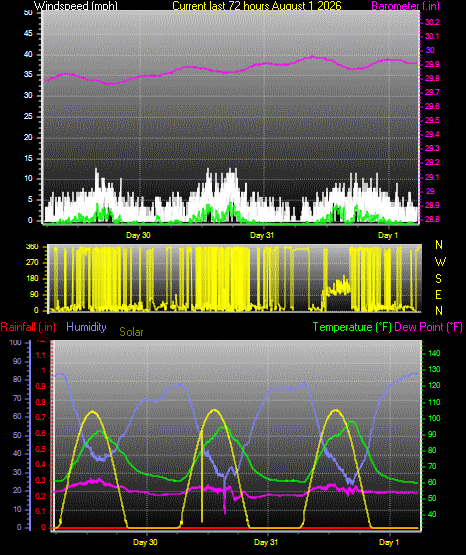
Task: Select "Day 30" under the temperature chart
Action: pos(145,542)
